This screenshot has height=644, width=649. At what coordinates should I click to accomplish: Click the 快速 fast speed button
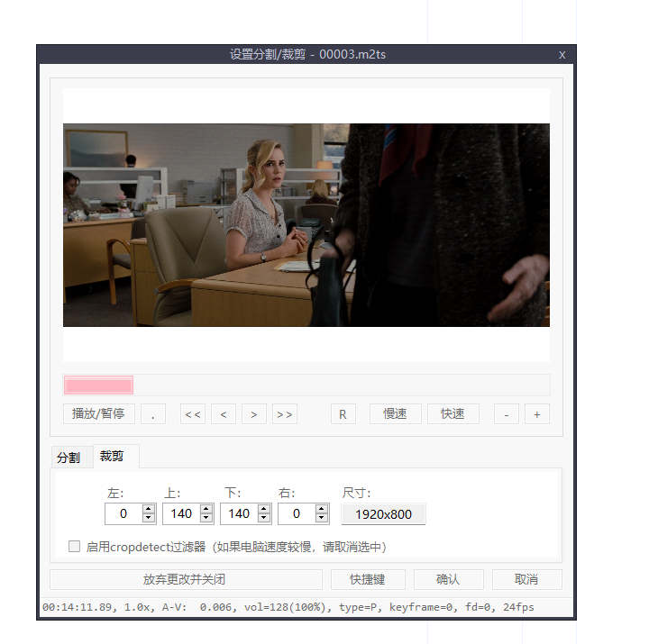[452, 414]
